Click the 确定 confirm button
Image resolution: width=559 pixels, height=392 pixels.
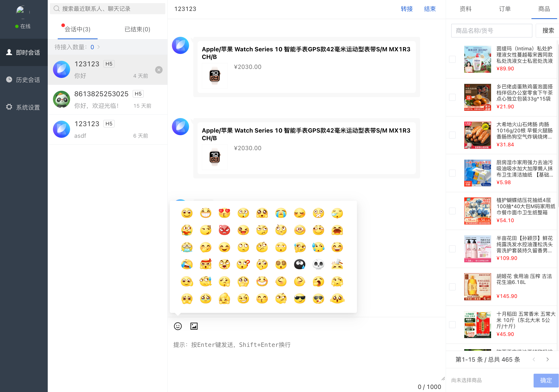[546, 380]
